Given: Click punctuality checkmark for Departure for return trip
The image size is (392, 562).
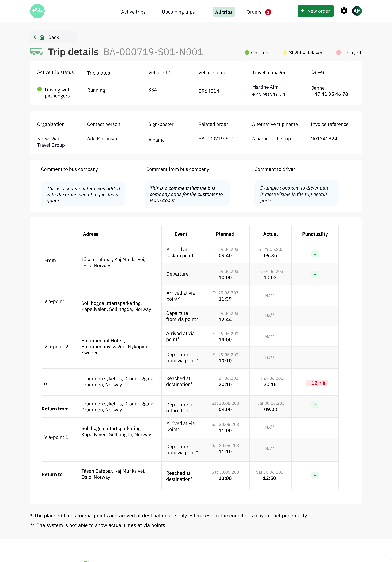Looking at the screenshot, I should pos(315,405).
